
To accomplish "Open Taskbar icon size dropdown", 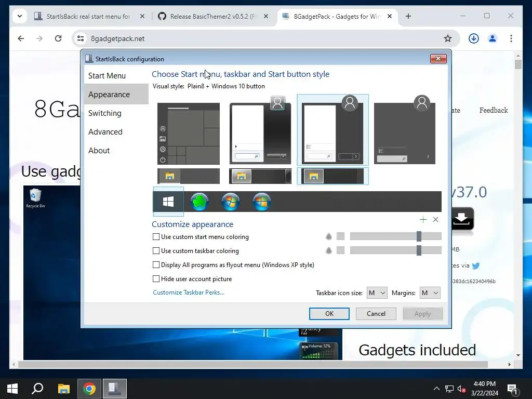I will (377, 293).
